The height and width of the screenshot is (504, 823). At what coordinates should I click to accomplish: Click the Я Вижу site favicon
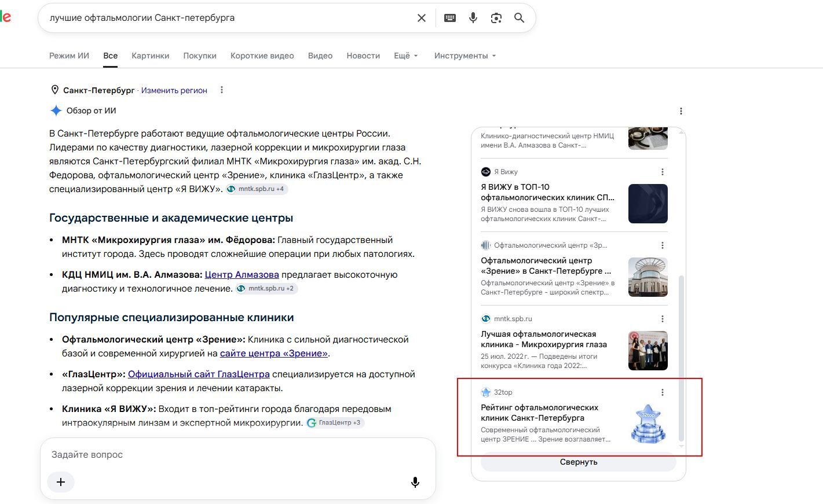click(x=486, y=172)
